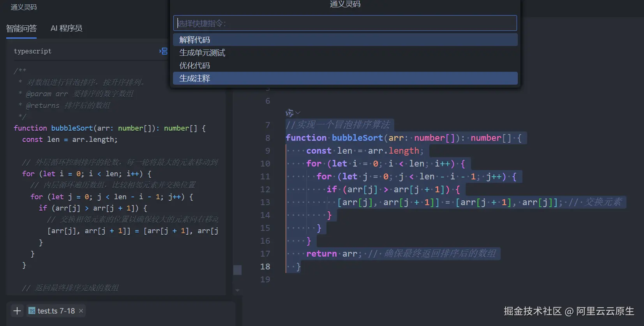Click line number 6 in the editor gutter
Viewport: 644px width, 326px height.
tap(268, 101)
